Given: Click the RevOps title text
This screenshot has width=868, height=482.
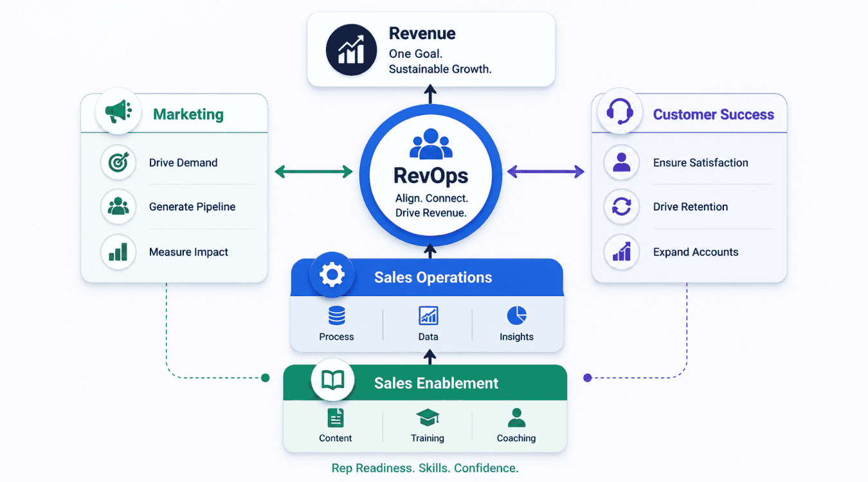Looking at the screenshot, I should pos(431,176).
